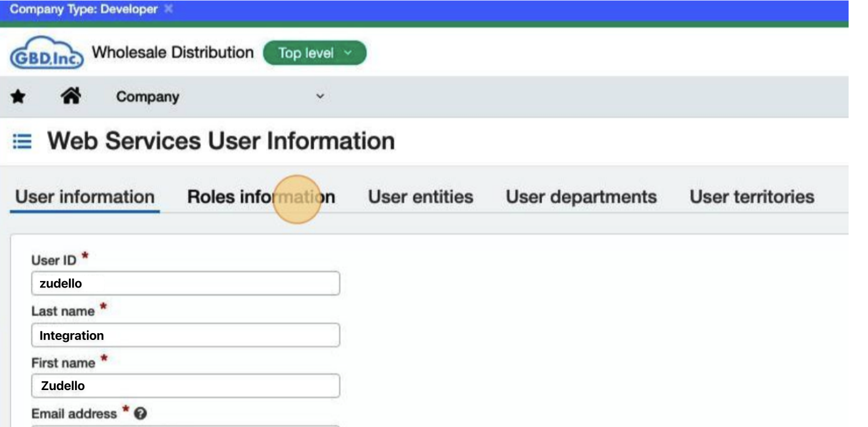Open the User entities tab
The image size is (868, 427).
coord(420,197)
